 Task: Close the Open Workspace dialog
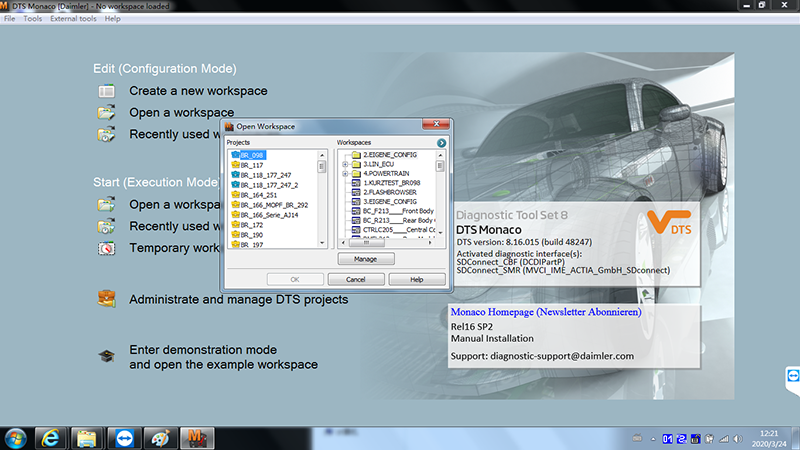(x=436, y=124)
